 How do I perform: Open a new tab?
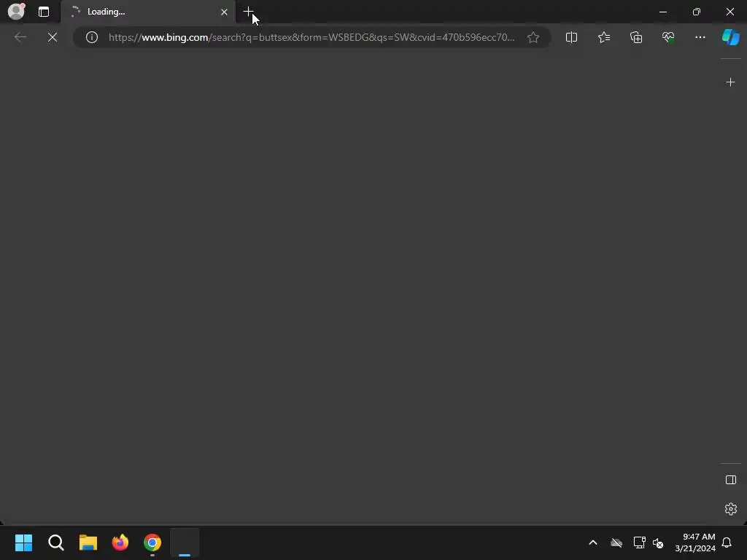pos(248,12)
